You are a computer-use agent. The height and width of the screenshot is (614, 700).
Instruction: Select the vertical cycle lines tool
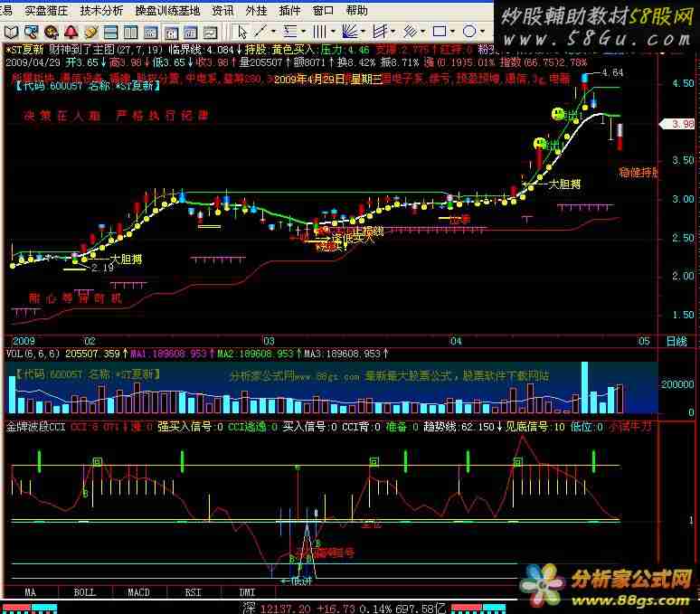click(319, 32)
